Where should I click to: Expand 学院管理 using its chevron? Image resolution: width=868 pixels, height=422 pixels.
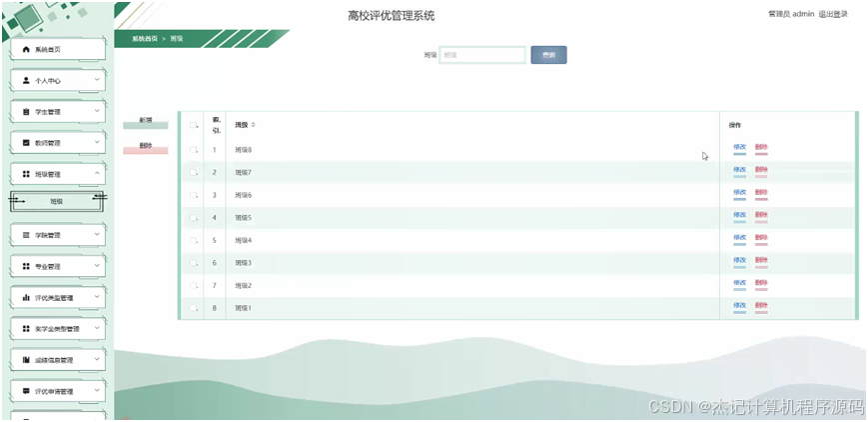pos(97,235)
